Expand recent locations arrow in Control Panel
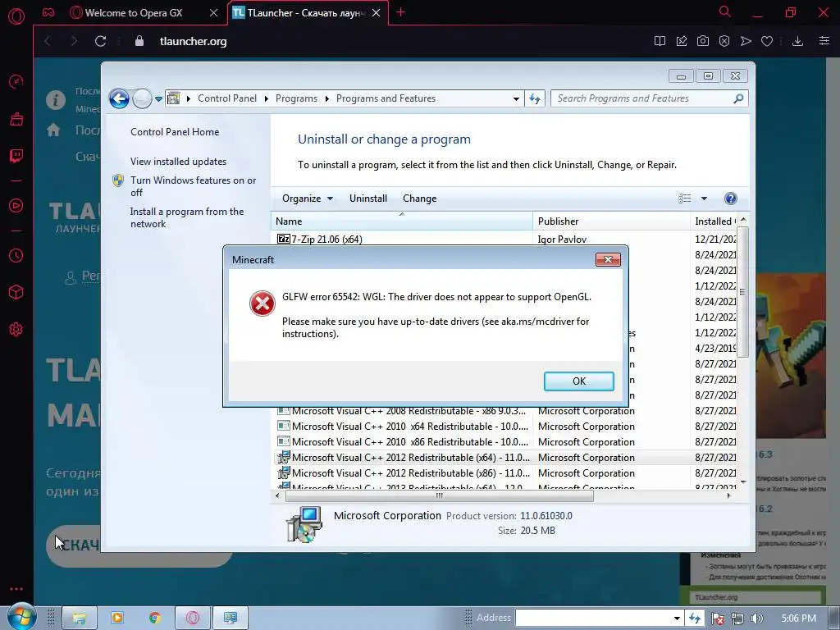Image resolution: width=840 pixels, height=630 pixels. pos(158,99)
